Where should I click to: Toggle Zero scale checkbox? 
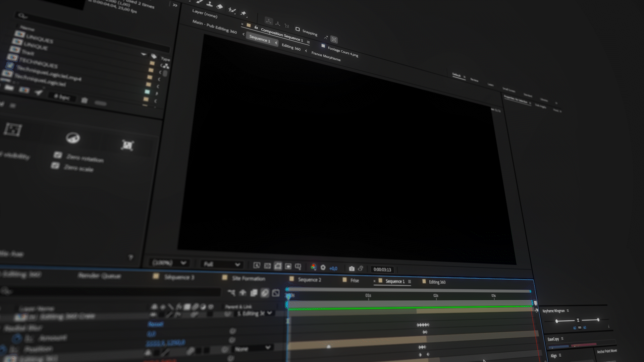coord(55,166)
